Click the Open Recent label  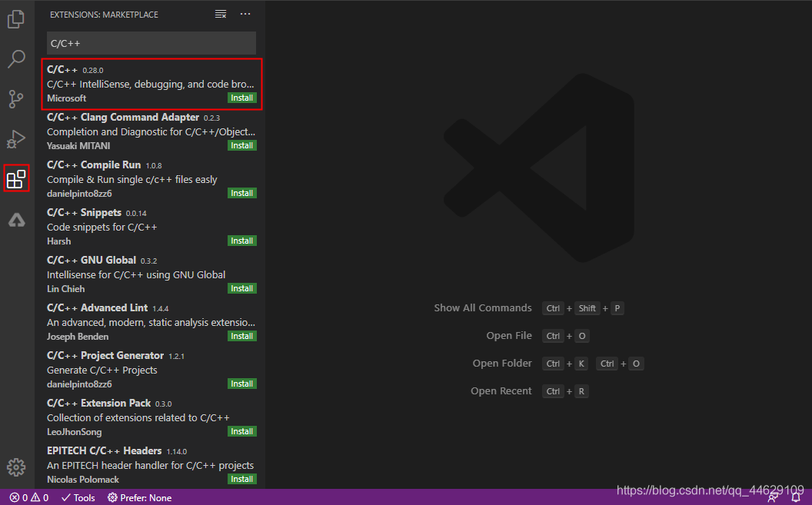coord(501,390)
